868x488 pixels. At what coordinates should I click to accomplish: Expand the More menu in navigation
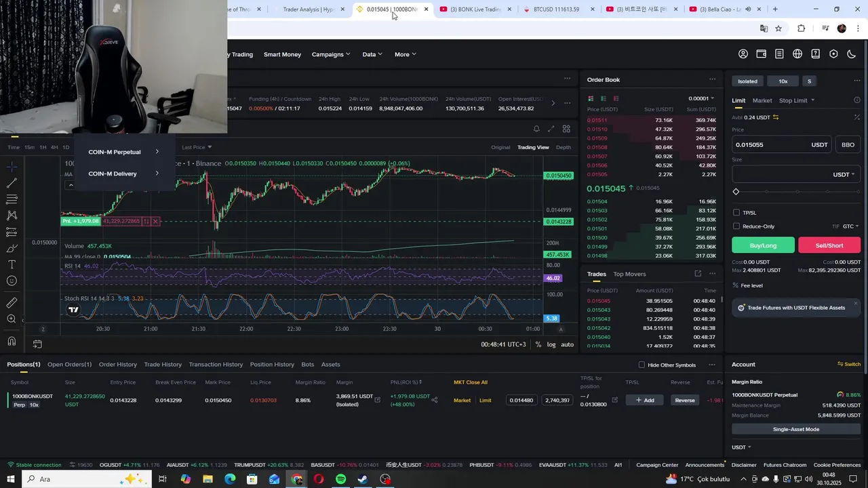click(405, 54)
